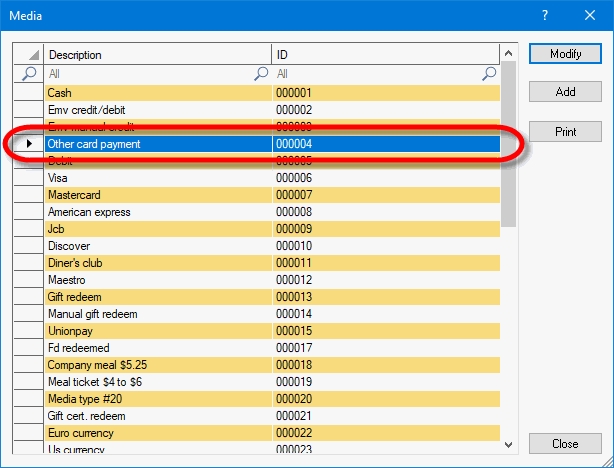Focus the ID filter field
This screenshot has width=614, height=468.
(x=376, y=74)
